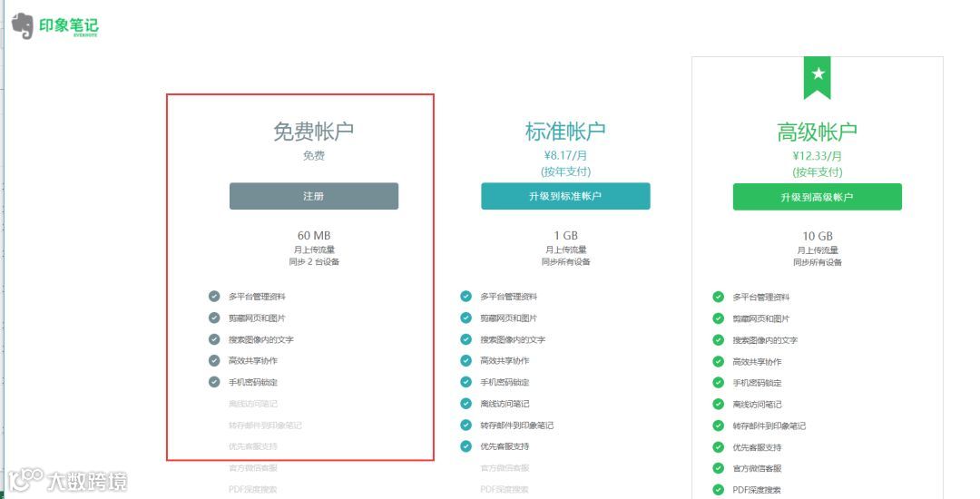Click the Evernote elephant logo icon
Viewport: 980px width, 499px height.
tap(23, 26)
